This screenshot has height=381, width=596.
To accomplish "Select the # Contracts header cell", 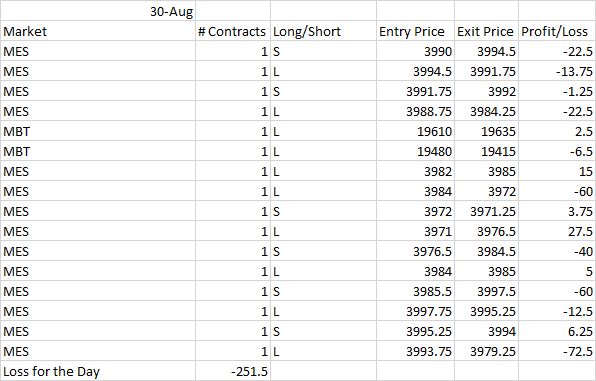I will coord(233,31).
